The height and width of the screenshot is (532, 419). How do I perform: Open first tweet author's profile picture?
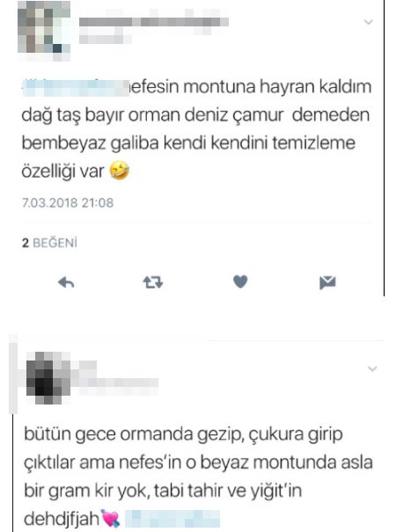pyautogui.click(x=44, y=31)
